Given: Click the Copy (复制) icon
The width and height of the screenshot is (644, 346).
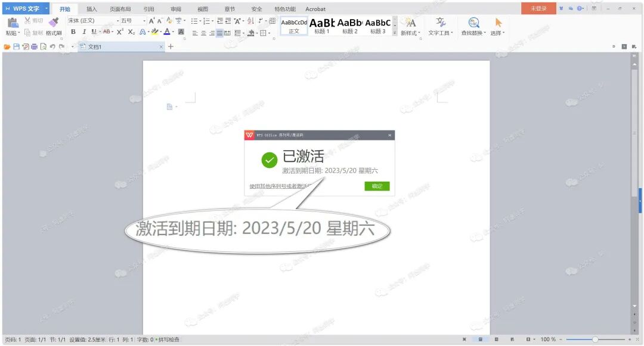Looking at the screenshot, I should point(27,32).
